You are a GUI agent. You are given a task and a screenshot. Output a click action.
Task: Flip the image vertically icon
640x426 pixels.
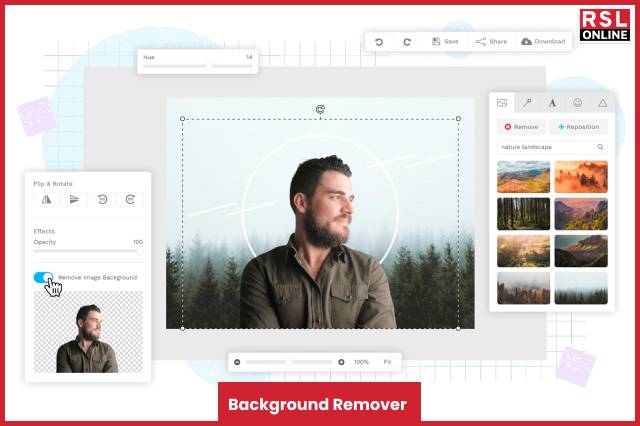tap(74, 199)
